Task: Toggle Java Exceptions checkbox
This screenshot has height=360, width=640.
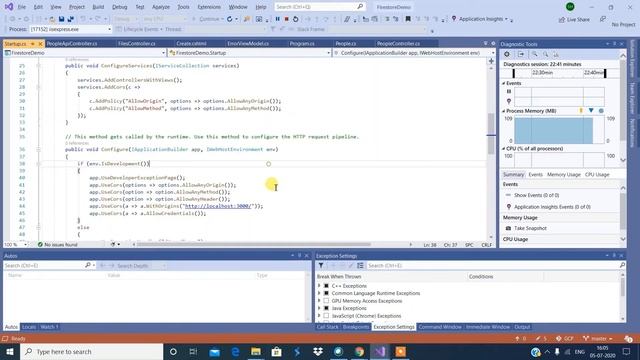Action: point(326,308)
